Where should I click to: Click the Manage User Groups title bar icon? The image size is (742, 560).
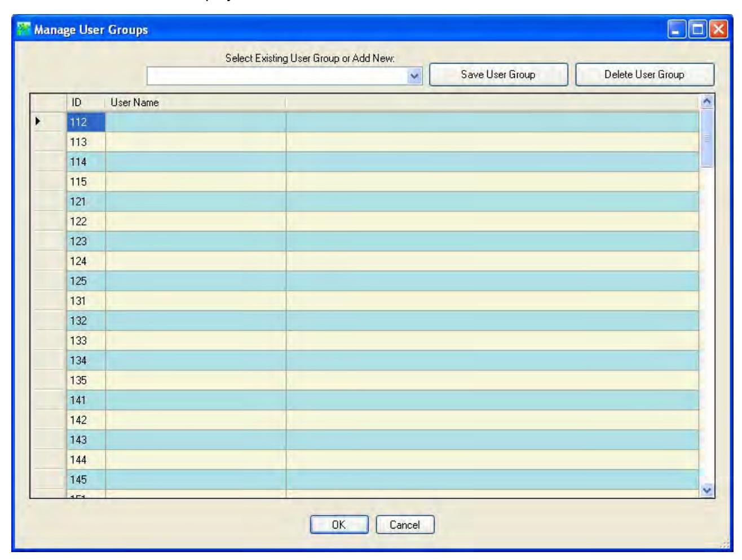[x=23, y=29]
